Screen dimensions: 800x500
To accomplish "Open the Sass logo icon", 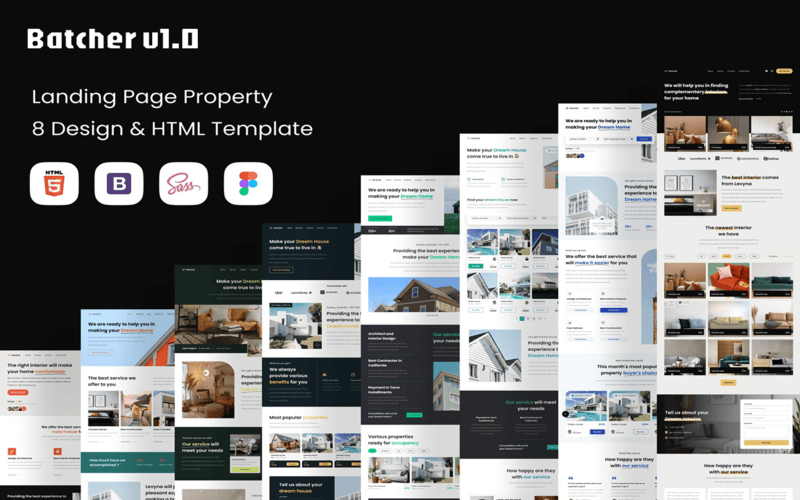I will click(x=184, y=184).
